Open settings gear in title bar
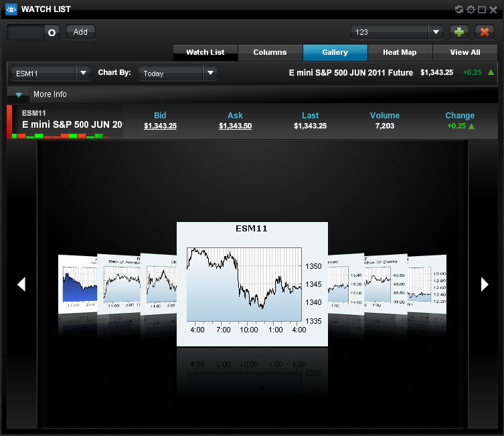The image size is (504, 436). tap(471, 9)
